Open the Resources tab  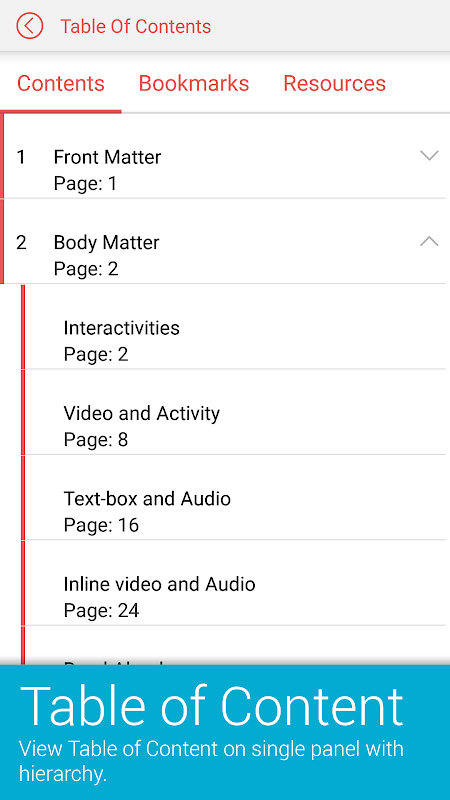[x=335, y=83]
